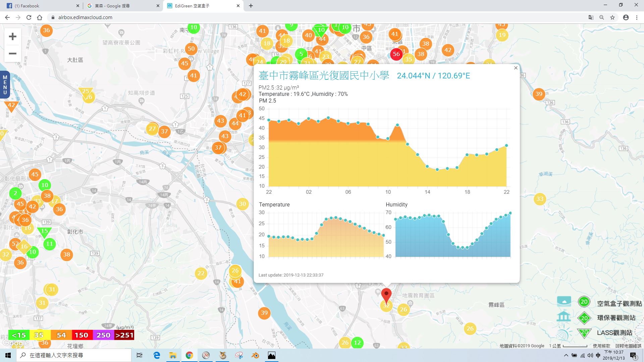Viewport: 644px width, 362px height.
Task: Open the blue MENU side tab
Action: pos(5,85)
